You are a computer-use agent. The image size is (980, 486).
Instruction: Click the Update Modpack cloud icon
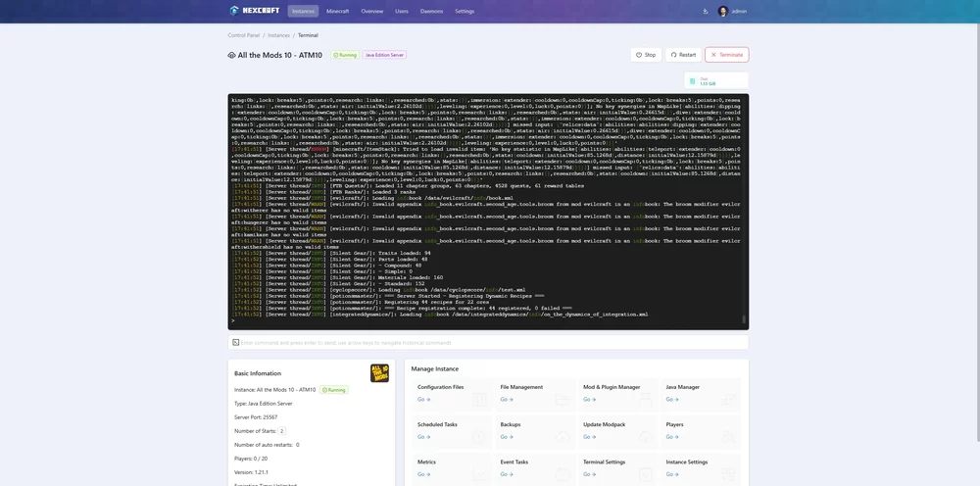(x=645, y=437)
